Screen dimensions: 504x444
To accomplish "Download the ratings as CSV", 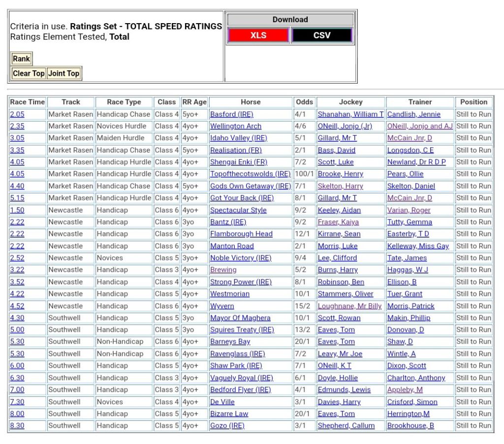I will point(322,35).
